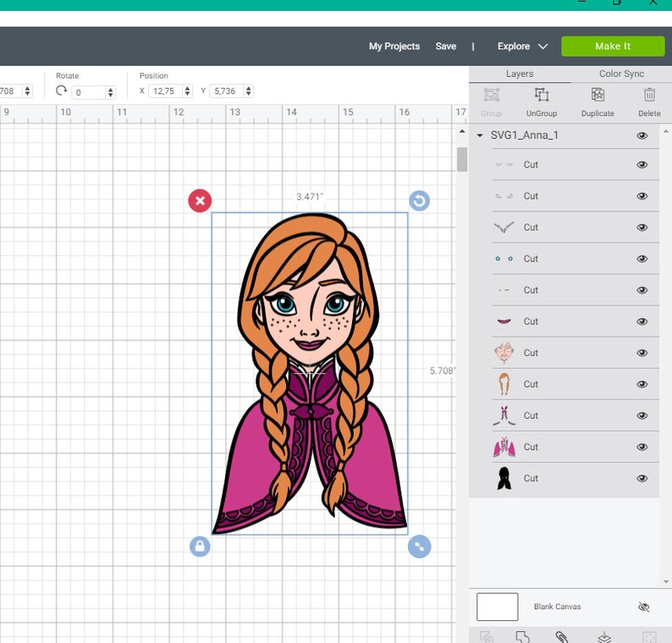Click the Rotate value input field
Image resolution: width=672 pixels, height=643 pixels.
coord(90,92)
